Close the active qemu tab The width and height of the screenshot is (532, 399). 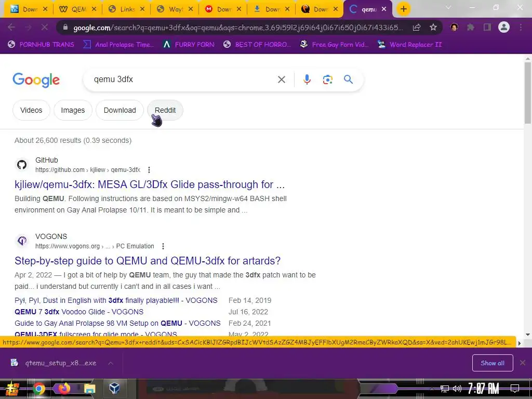pos(384,9)
